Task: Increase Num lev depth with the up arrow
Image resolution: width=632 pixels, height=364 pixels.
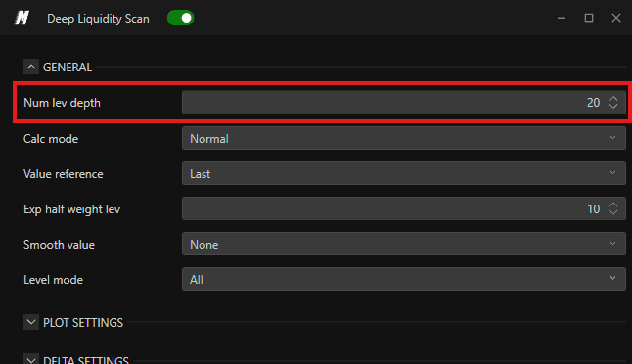Action: [613, 99]
